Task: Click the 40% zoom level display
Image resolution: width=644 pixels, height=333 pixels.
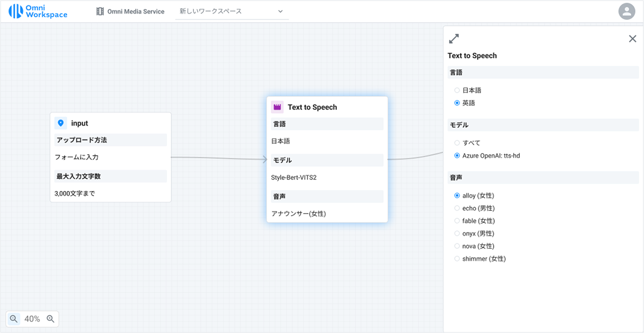Action: pos(32,319)
